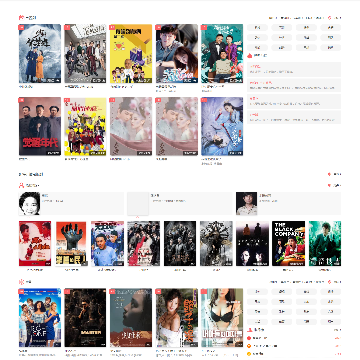Click the refresh icon beside TV series header
Viewport: 360px width, 360px height.
point(330,18)
